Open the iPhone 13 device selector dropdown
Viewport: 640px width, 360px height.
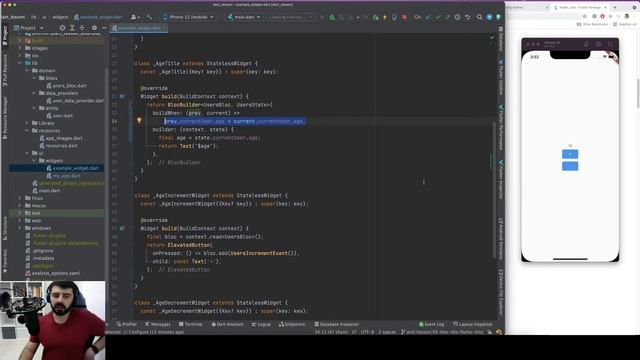pyautogui.click(x=188, y=17)
